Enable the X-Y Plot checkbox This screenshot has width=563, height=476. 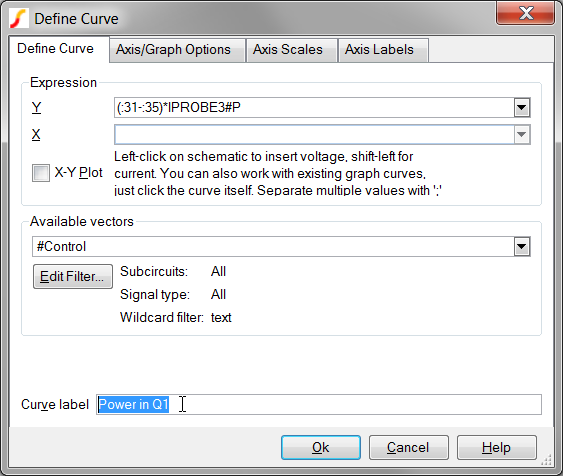pos(41,173)
